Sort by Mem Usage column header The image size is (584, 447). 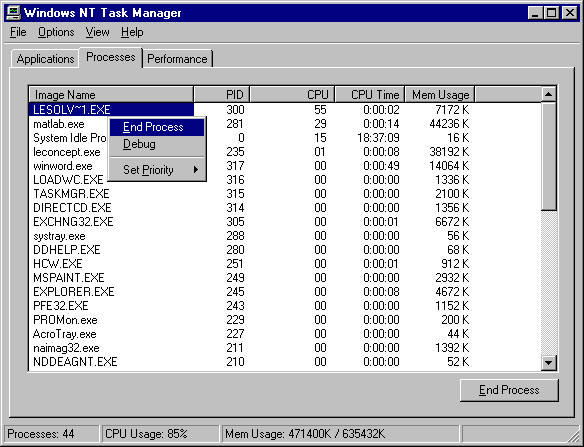439,95
